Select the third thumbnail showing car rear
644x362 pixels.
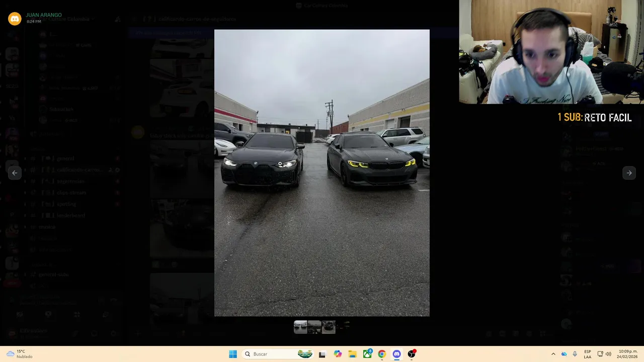[x=329, y=327]
